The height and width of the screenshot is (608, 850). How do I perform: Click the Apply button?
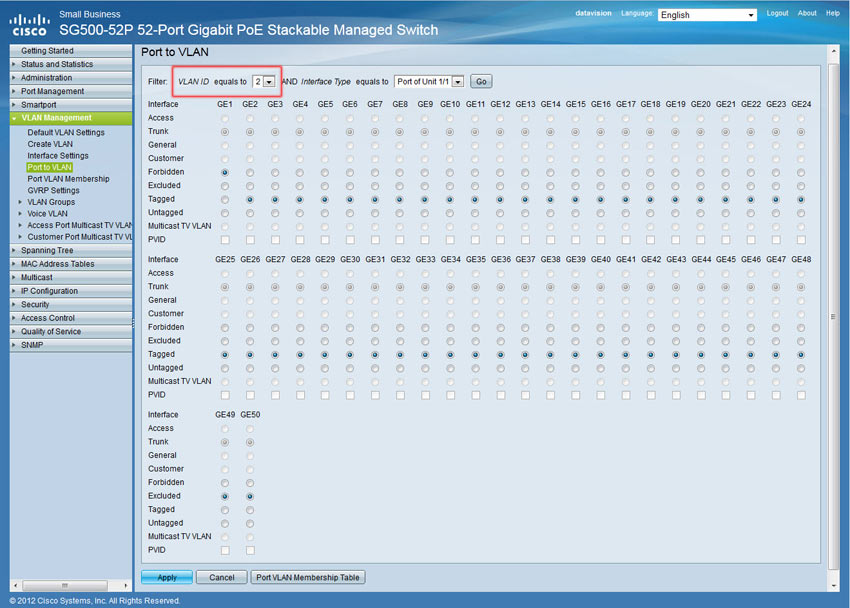(x=167, y=578)
